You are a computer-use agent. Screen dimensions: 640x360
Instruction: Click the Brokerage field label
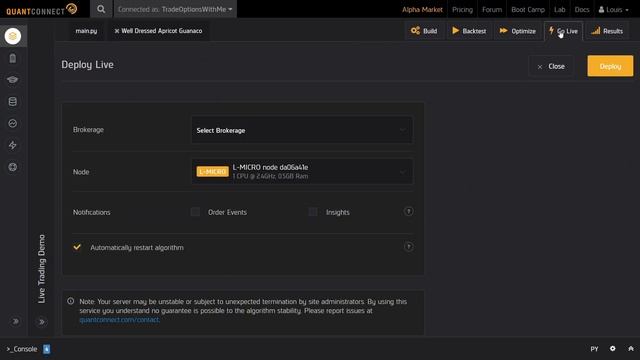(88, 130)
